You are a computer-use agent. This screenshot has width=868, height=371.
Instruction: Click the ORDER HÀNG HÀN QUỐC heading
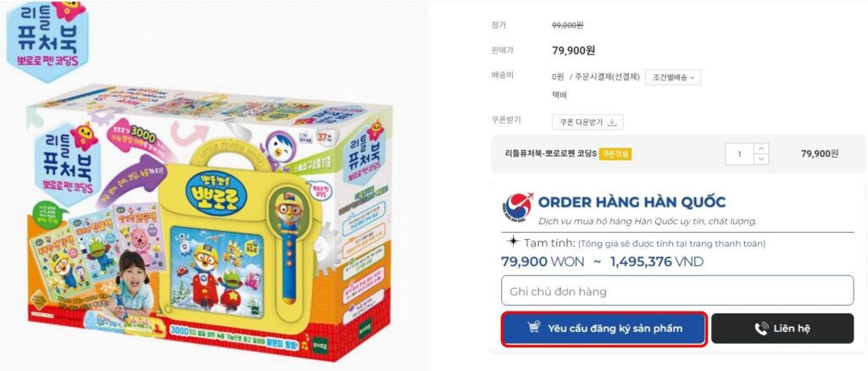click(632, 202)
